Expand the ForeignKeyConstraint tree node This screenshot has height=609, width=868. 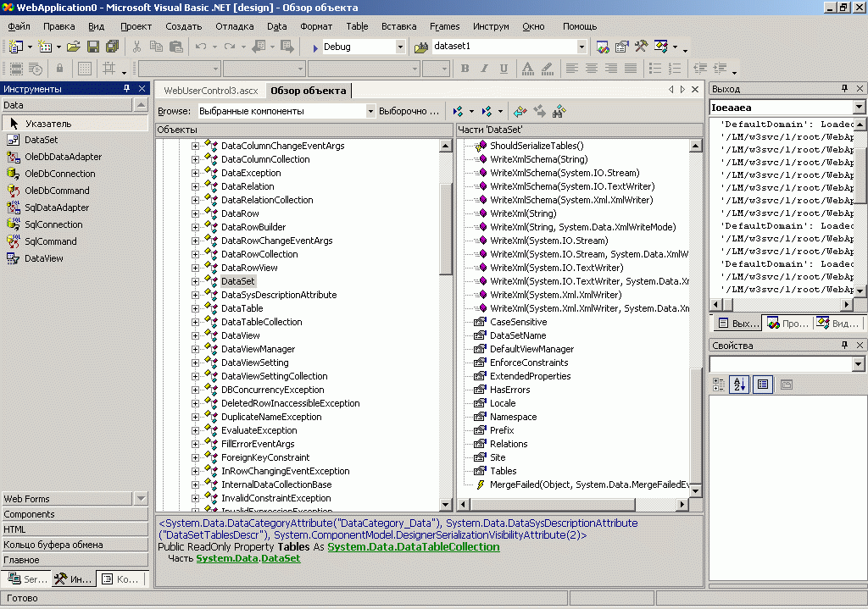coord(196,457)
